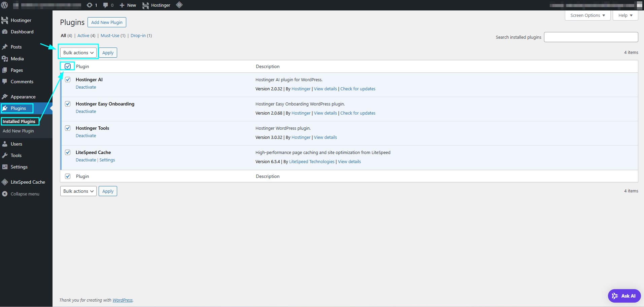The width and height of the screenshot is (644, 307).
Task: Click the LiteSpeed diamond icon in admin bar
Action: coord(179,5)
